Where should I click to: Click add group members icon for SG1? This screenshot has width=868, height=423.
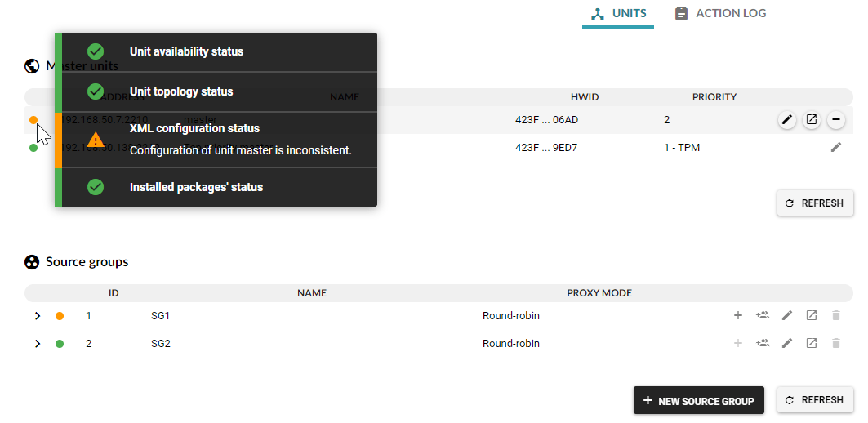tap(763, 315)
